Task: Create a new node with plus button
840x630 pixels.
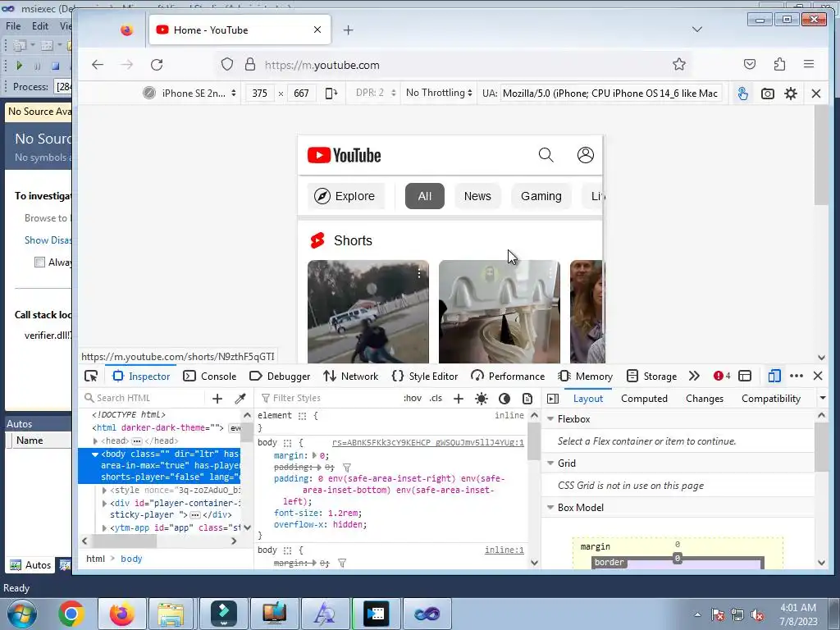Action: pyautogui.click(x=217, y=398)
